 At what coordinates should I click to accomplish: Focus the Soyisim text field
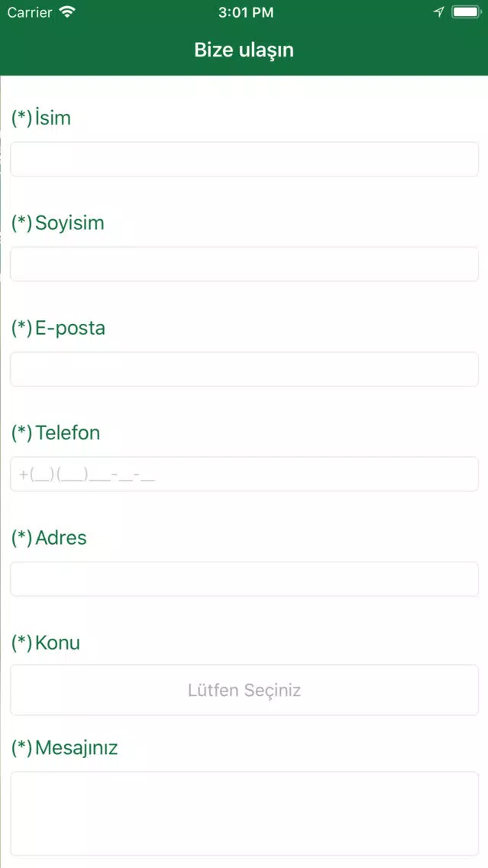[244, 264]
